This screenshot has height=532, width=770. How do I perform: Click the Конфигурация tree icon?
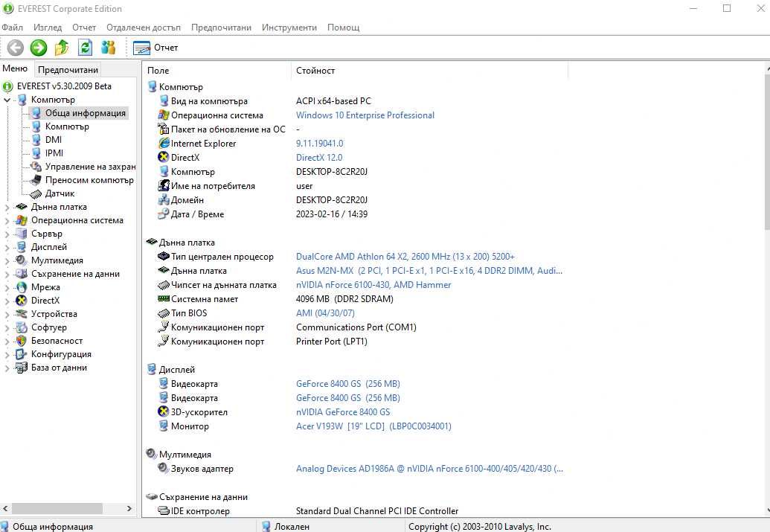pyautogui.click(x=22, y=353)
